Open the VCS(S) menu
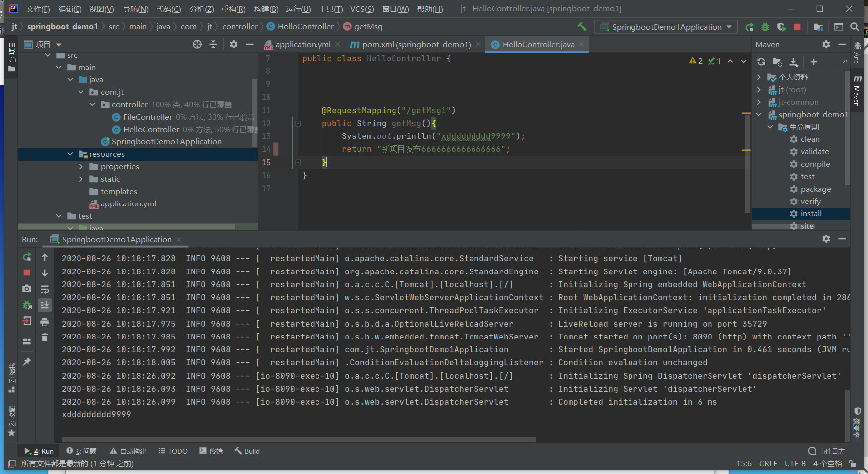 point(362,9)
